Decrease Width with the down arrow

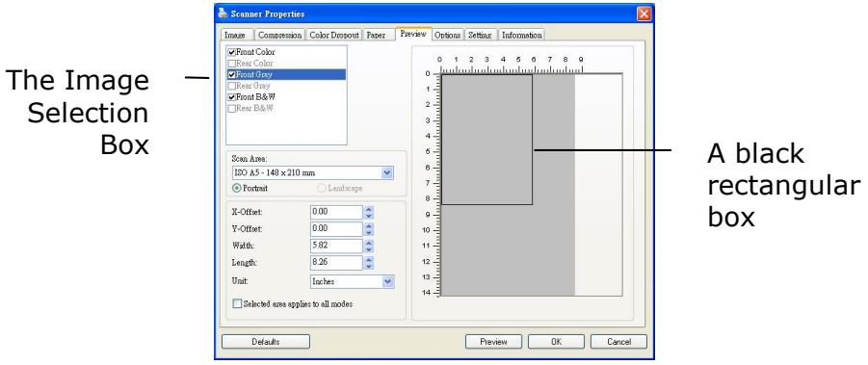pyautogui.click(x=370, y=249)
